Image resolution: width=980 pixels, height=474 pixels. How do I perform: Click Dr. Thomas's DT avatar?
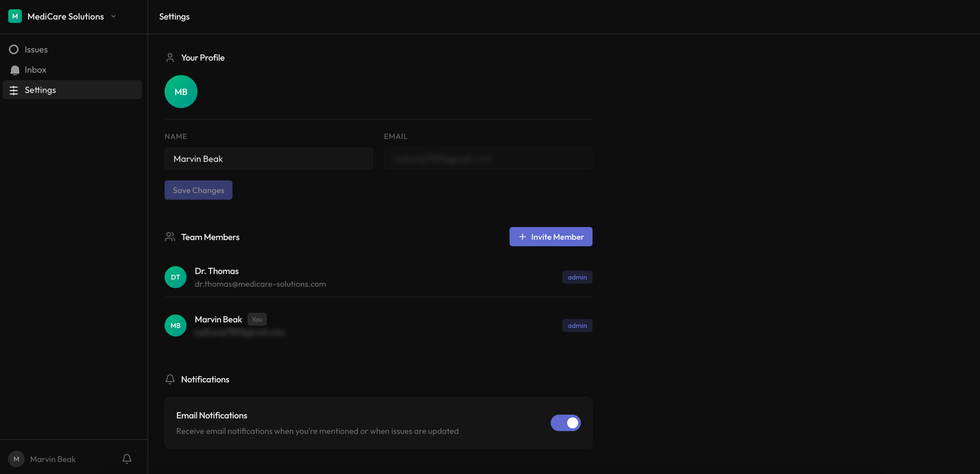point(175,277)
